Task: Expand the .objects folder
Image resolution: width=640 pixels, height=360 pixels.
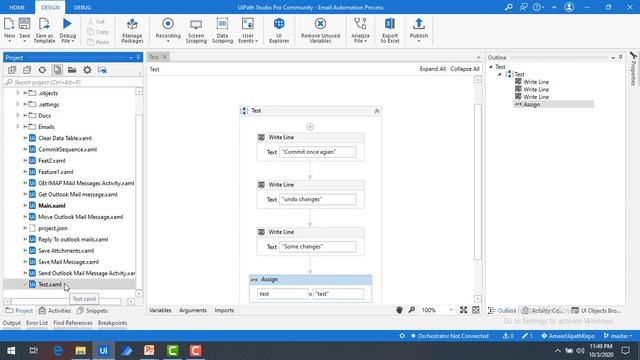Action: tap(18, 93)
